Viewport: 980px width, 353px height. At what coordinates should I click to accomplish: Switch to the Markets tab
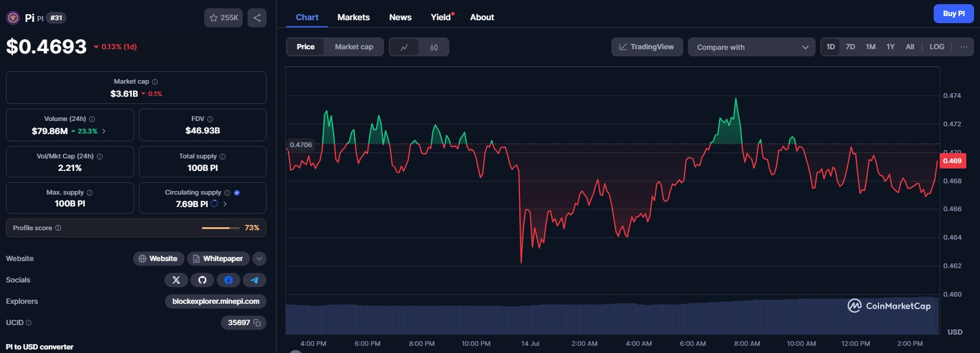353,17
